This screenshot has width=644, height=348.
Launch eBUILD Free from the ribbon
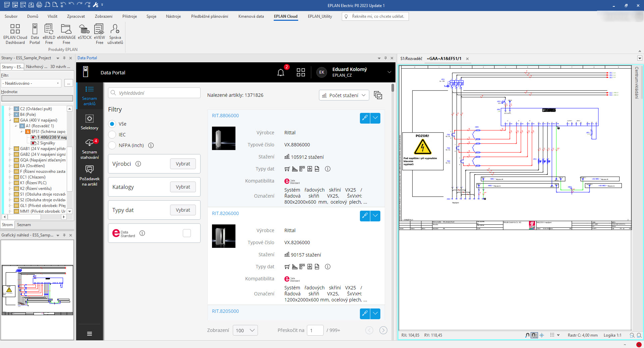pos(49,34)
